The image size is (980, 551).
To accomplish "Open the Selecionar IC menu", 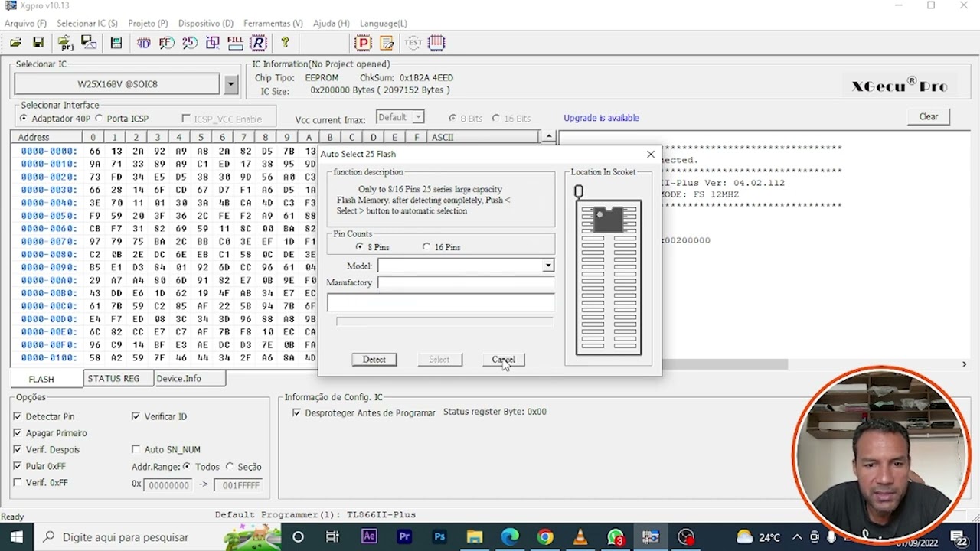I will [x=87, y=23].
